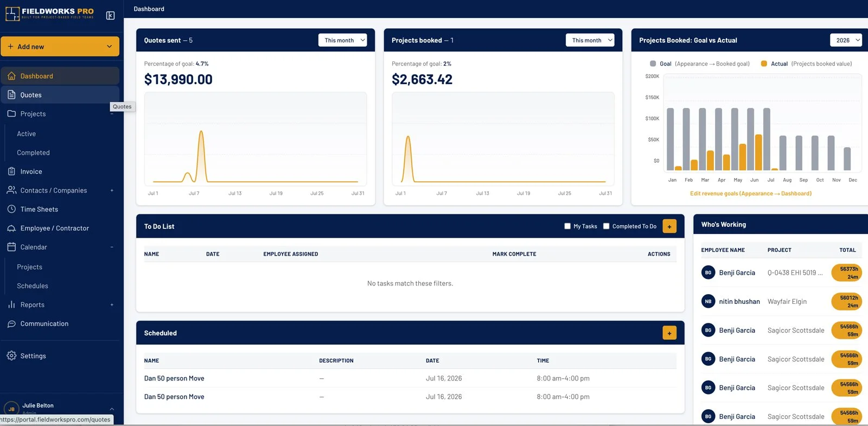Image resolution: width=868 pixels, height=426 pixels.
Task: Click the Quotes document icon in the sidebar
Action: pos(11,95)
